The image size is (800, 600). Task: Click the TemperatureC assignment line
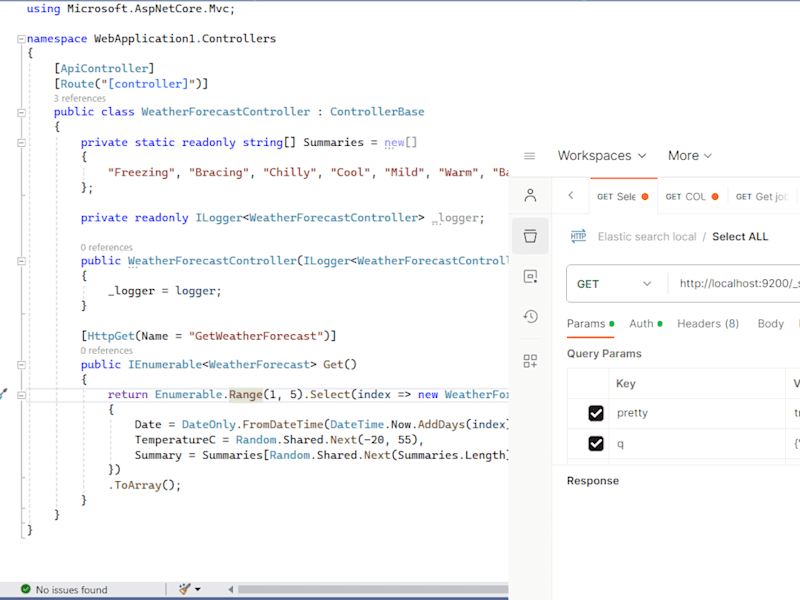click(279, 440)
